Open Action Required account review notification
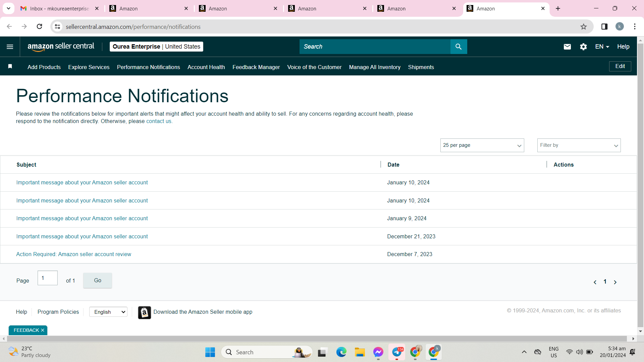644x362 pixels. tap(73, 254)
